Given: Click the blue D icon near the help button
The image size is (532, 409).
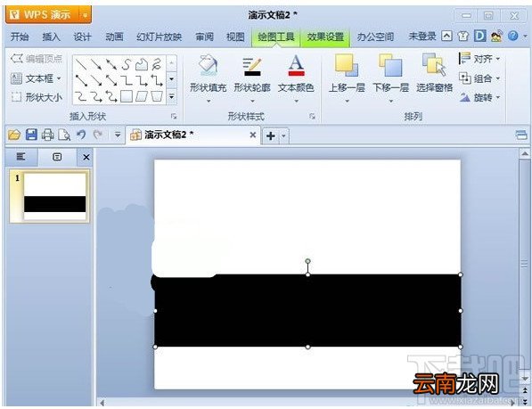Looking at the screenshot, I should tap(479, 36).
